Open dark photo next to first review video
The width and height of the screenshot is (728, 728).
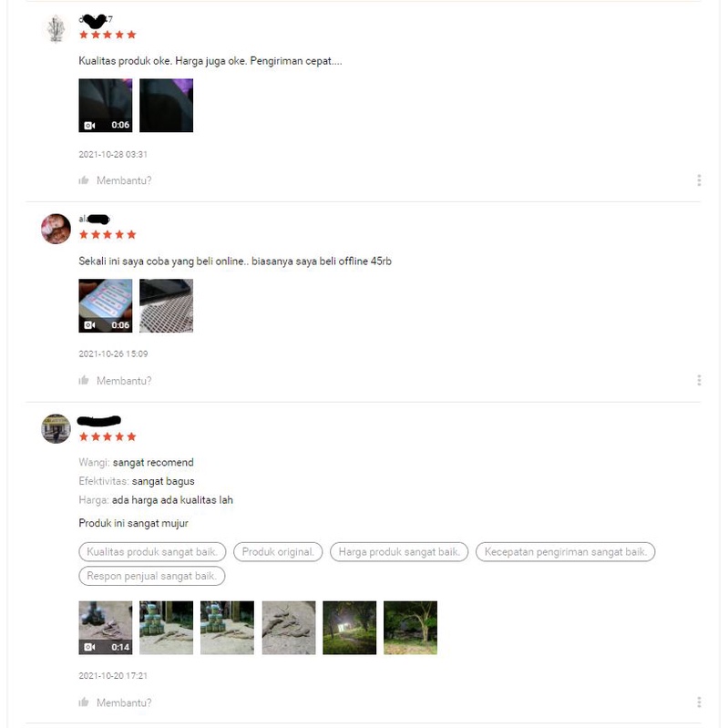point(166,106)
